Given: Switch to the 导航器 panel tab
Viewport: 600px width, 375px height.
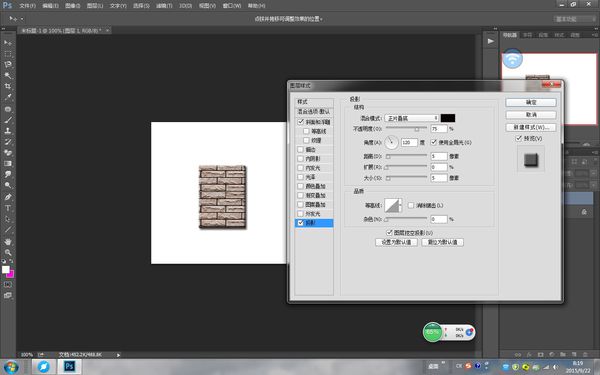Looking at the screenshot, I should coord(509,35).
